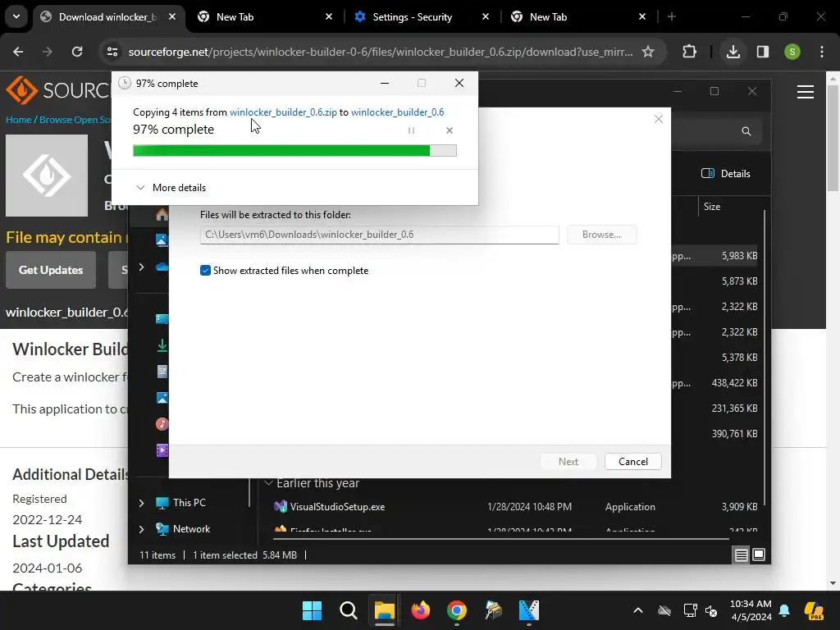Switch to the last New Tab tab
840x630 pixels.
pos(578,16)
